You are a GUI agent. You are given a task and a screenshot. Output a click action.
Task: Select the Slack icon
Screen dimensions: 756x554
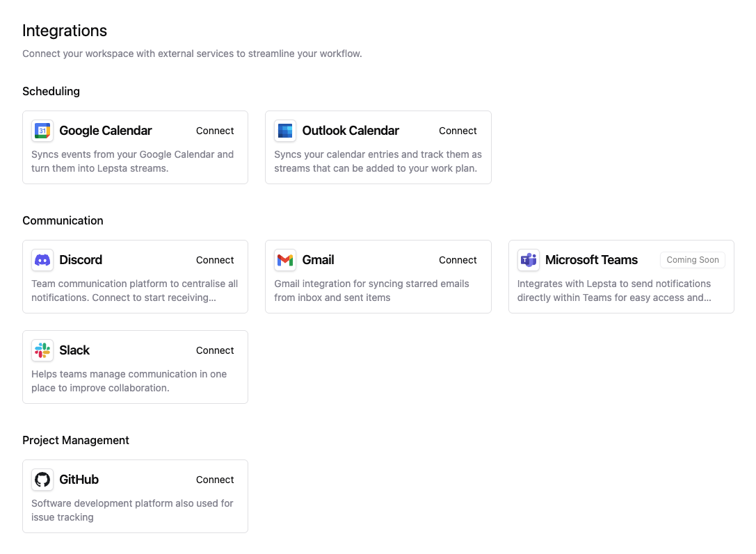click(x=42, y=350)
